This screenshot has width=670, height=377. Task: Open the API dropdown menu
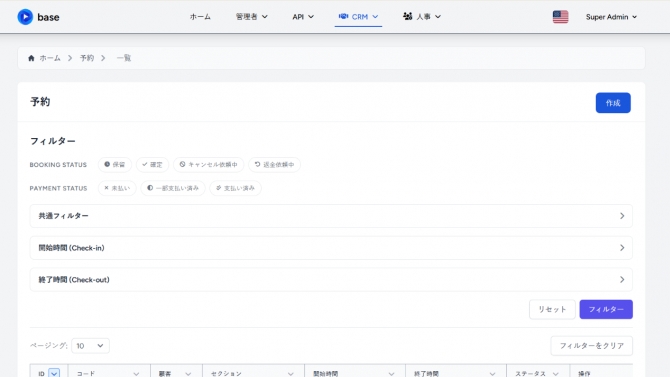coord(303,17)
